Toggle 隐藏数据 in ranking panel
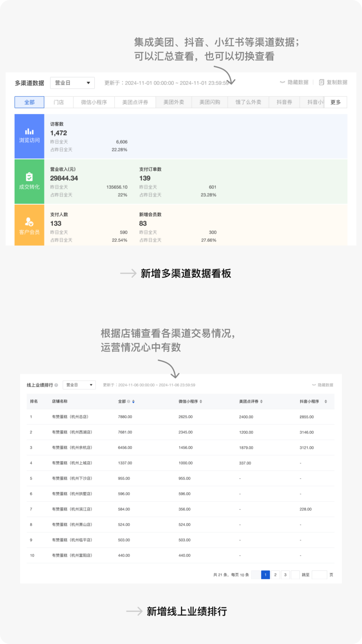362x644 pixels. click(322, 385)
